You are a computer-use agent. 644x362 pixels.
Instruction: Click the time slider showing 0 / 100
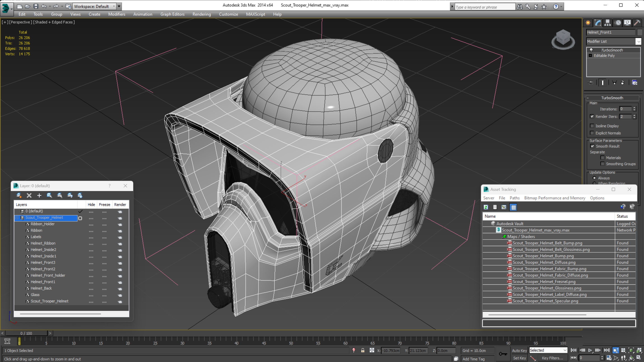(x=26, y=333)
